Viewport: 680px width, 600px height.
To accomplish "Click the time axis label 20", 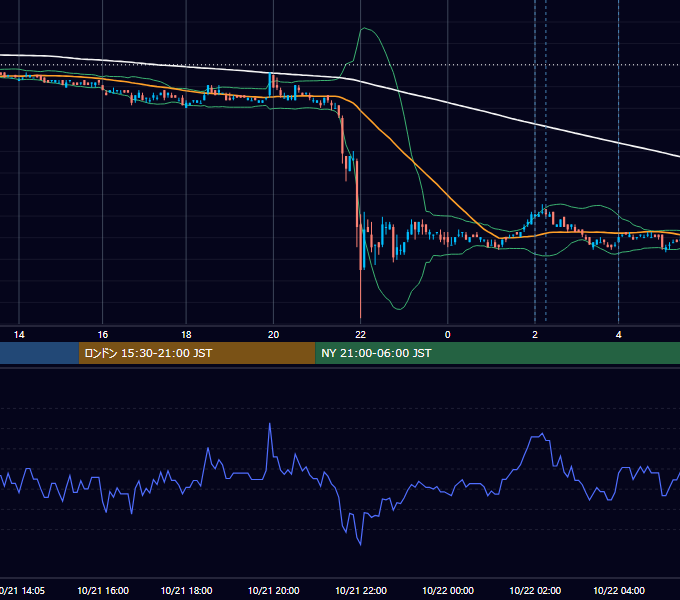I will pos(273,335).
